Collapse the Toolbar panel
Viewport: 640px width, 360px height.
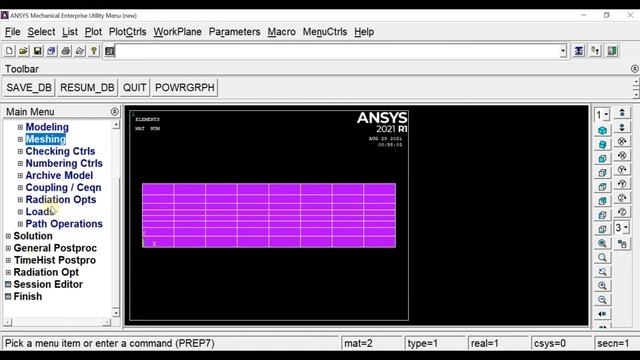634,69
